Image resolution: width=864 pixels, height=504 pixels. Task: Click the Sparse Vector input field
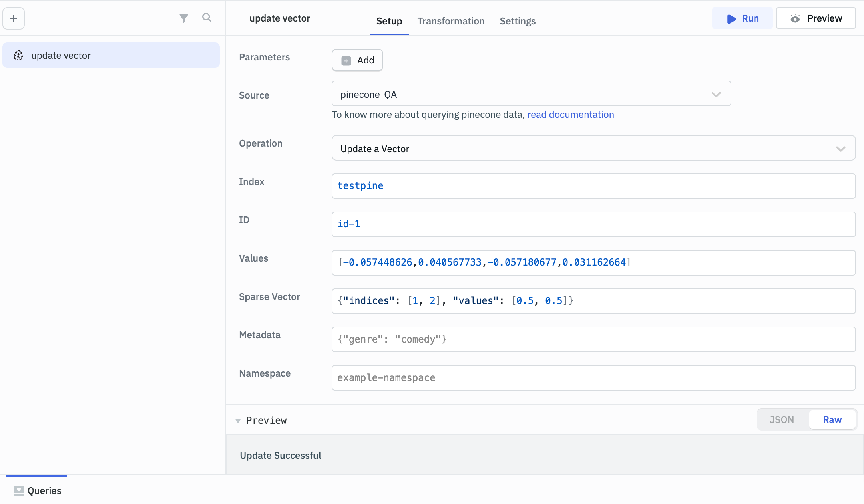593,301
